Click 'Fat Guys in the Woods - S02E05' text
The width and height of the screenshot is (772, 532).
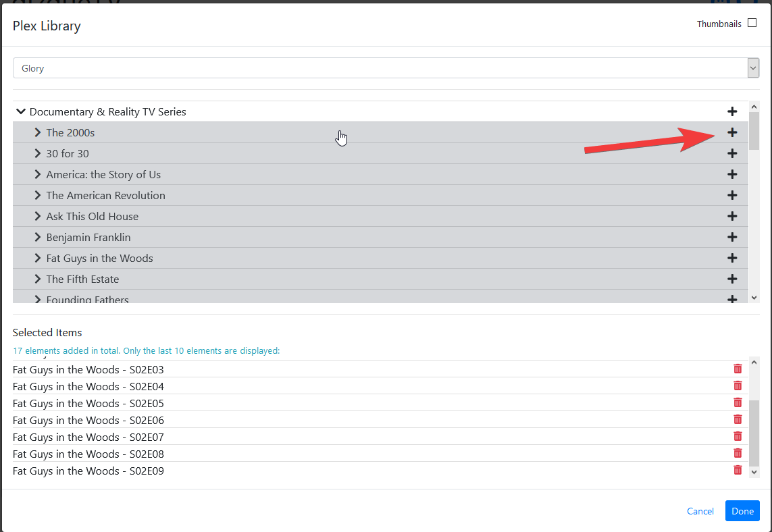(x=88, y=403)
